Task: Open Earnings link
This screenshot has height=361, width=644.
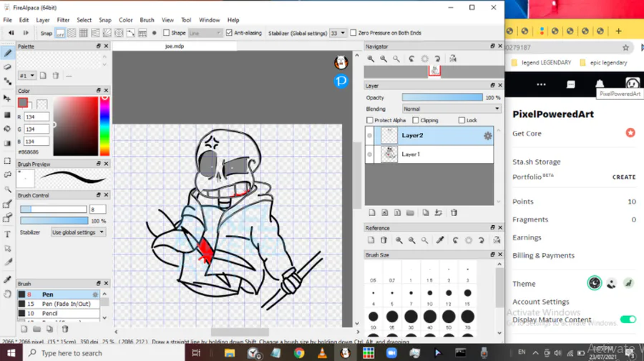Action: (x=527, y=237)
